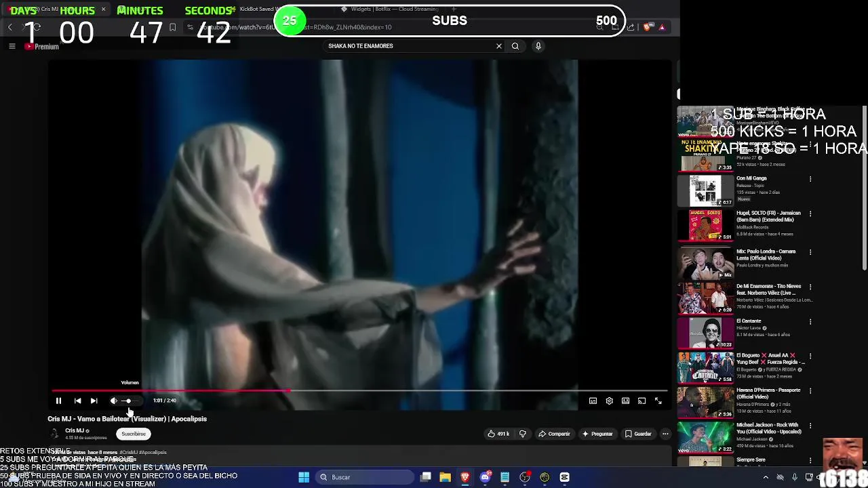Share the video using Compartir
Screen dimensions: 868x488
[x=554, y=434]
